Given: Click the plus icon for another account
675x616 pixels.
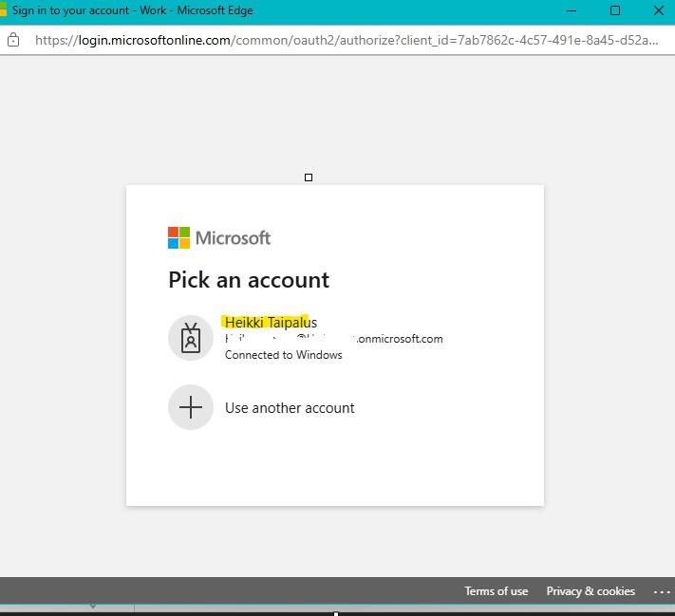Looking at the screenshot, I should click(x=191, y=407).
